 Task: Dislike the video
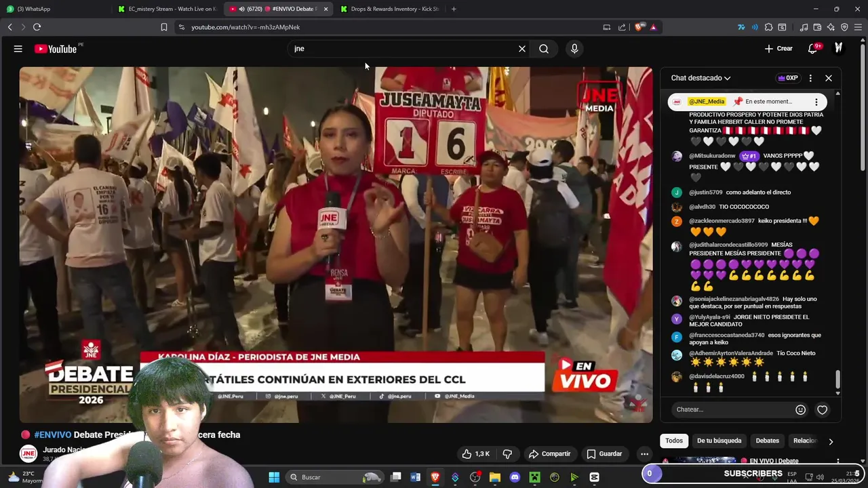point(507,453)
